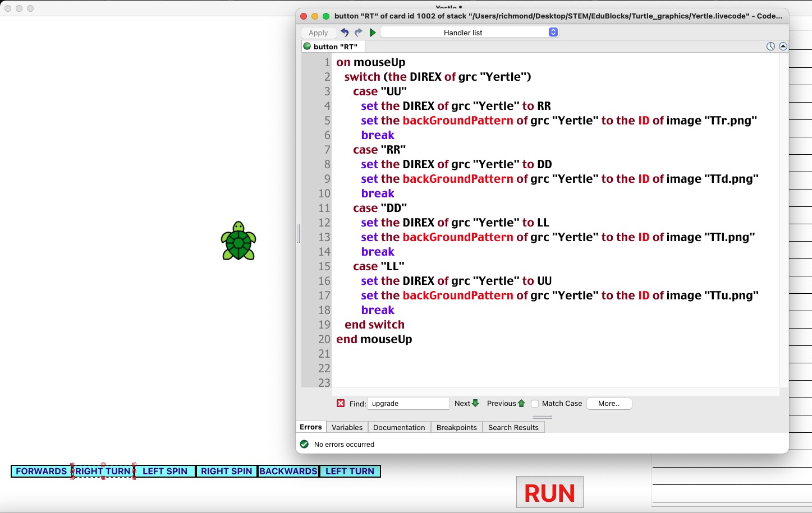
Task: Select the button "RT" script tab
Action: point(334,47)
